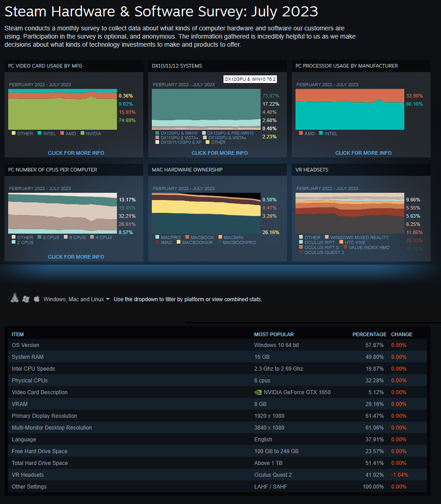This screenshot has width=441, height=504.
Task: Click the CHANGE column header
Action: 402,334
